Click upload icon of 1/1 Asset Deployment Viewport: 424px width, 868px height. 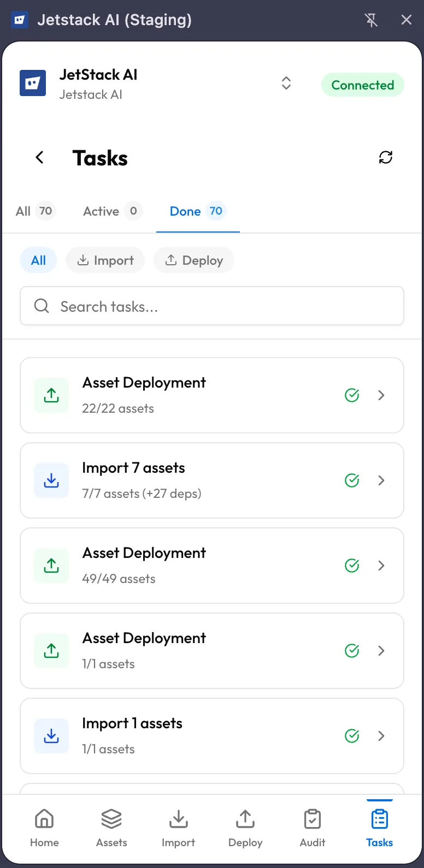pyautogui.click(x=51, y=651)
